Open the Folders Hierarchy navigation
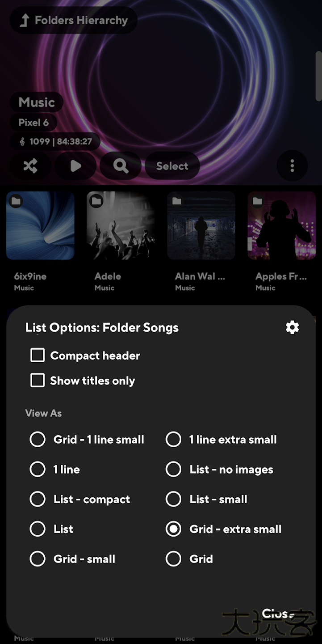322x644 pixels. [x=73, y=20]
